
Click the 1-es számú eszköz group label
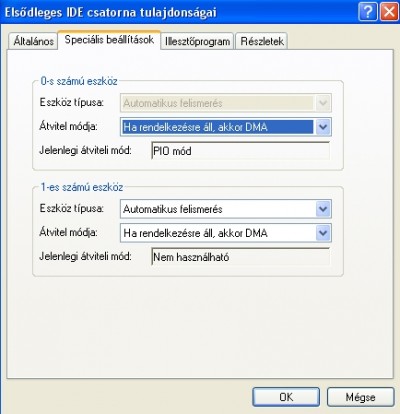point(82,187)
